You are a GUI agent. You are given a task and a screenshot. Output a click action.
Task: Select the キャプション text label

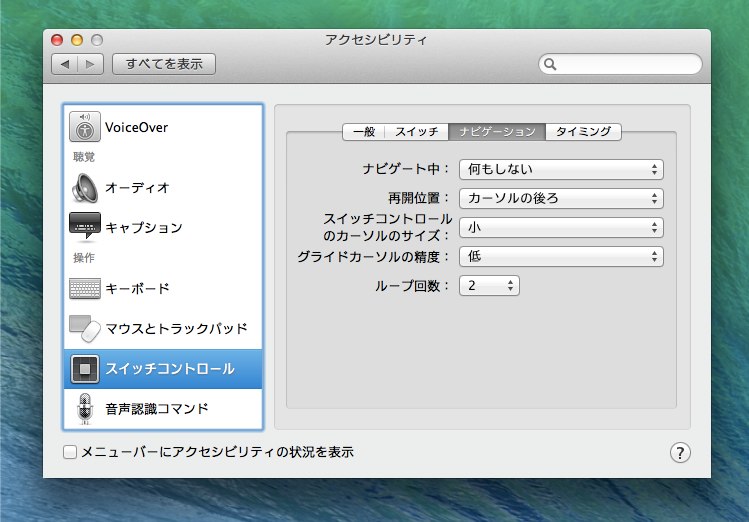(x=144, y=227)
